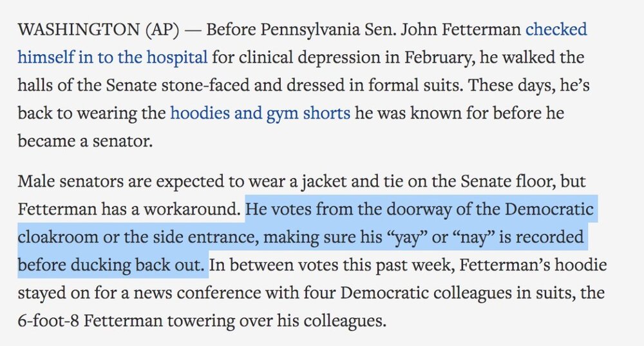
Task: Click "Male senators" at the second paragraph start
Action: (58, 182)
